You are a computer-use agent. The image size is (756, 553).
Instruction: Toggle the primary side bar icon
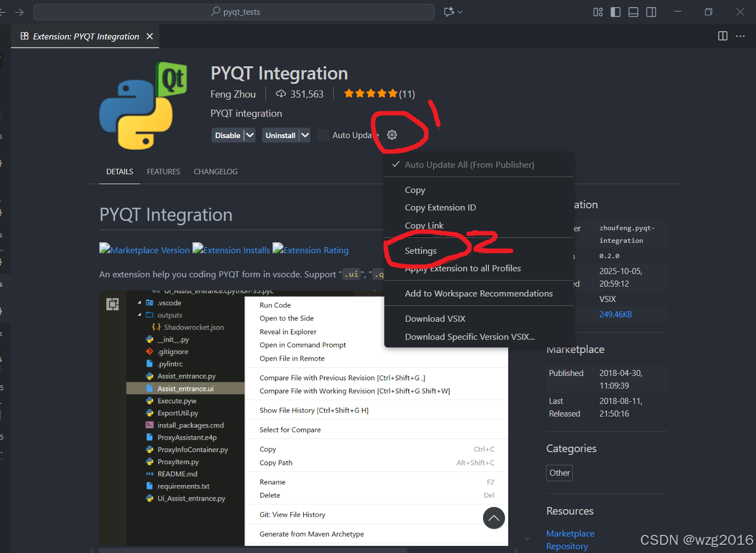pos(616,12)
